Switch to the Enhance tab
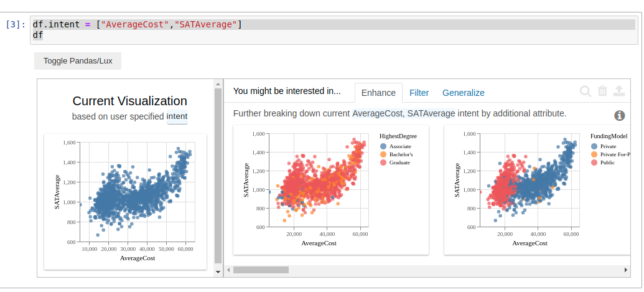Image resolution: width=644 pixels, height=292 pixels. [378, 93]
